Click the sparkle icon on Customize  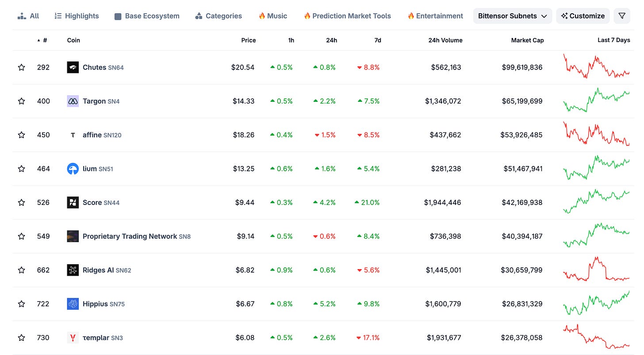564,16
